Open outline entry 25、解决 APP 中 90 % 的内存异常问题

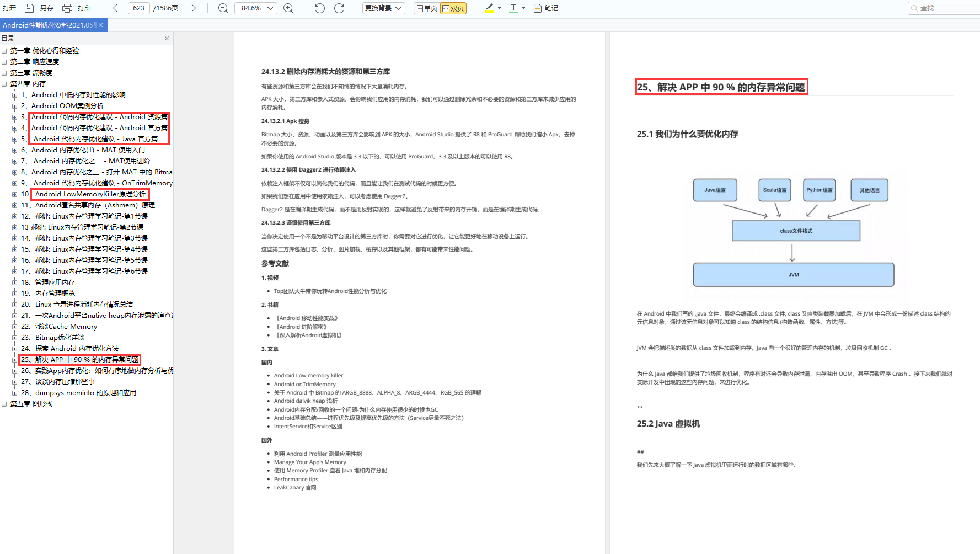[x=80, y=360]
